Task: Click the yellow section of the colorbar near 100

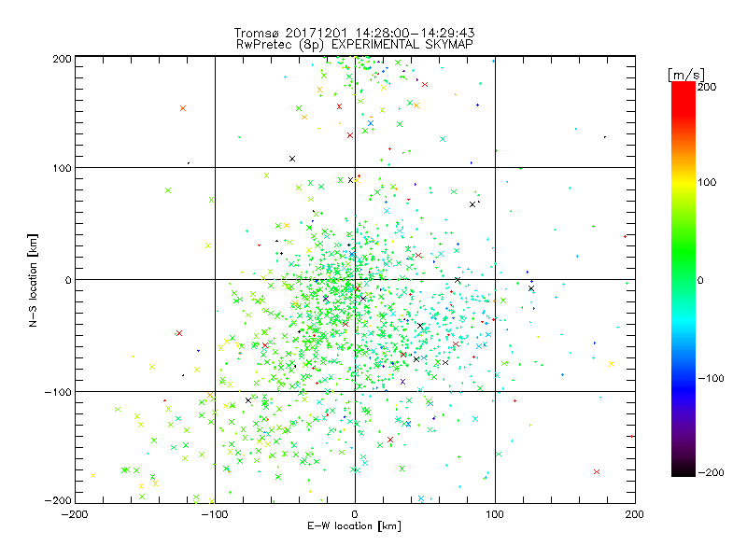Action: 684,182
